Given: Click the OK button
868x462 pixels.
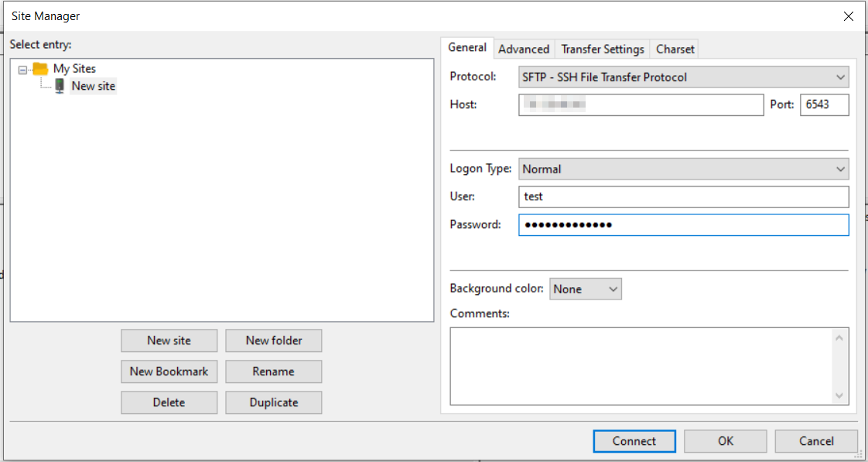Looking at the screenshot, I should 725,441.
